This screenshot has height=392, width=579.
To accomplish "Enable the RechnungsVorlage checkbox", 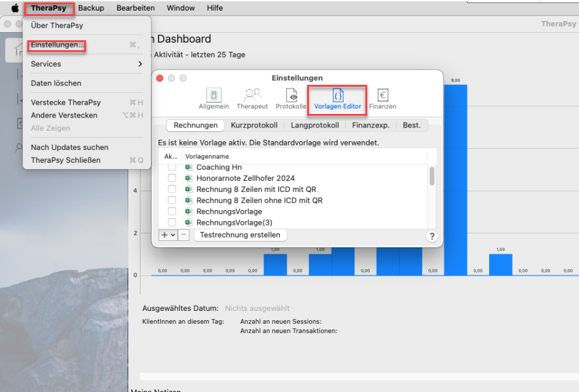I will coord(172,212).
